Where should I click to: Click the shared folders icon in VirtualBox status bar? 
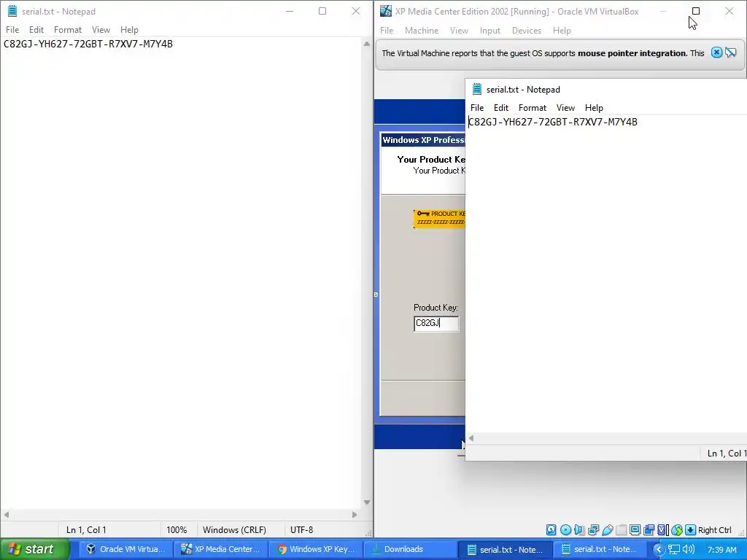click(622, 530)
